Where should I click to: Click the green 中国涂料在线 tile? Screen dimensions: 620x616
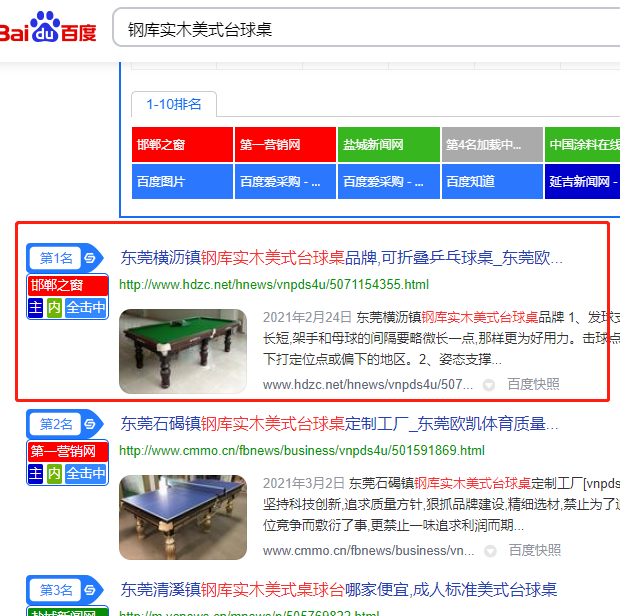point(582,145)
